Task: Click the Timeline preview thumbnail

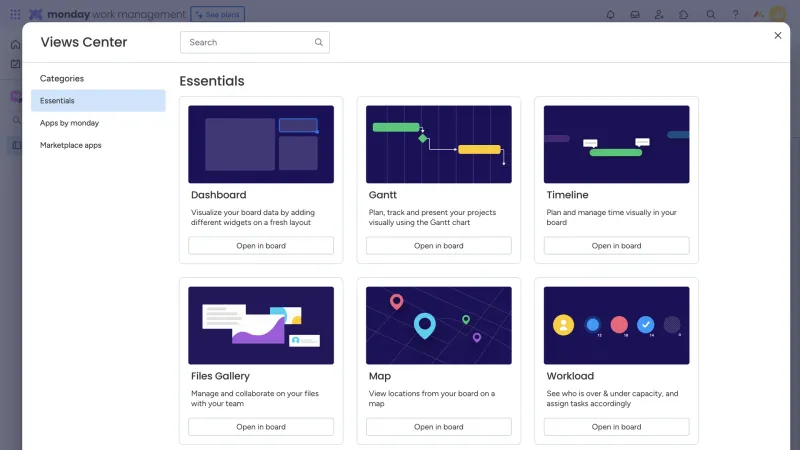Action: (616, 144)
